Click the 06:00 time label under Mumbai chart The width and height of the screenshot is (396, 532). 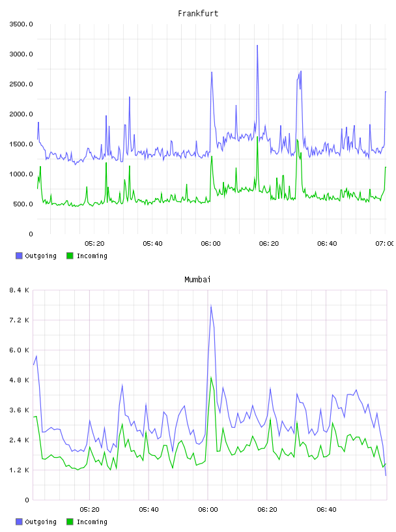click(x=208, y=510)
